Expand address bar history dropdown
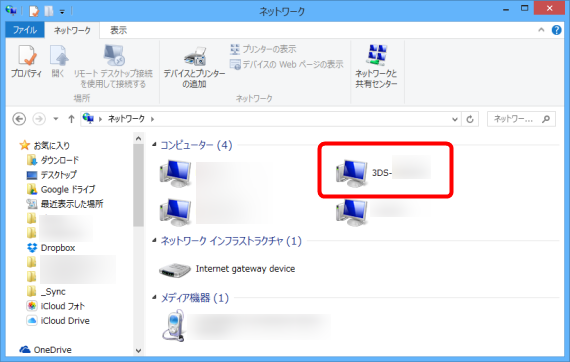 point(454,119)
